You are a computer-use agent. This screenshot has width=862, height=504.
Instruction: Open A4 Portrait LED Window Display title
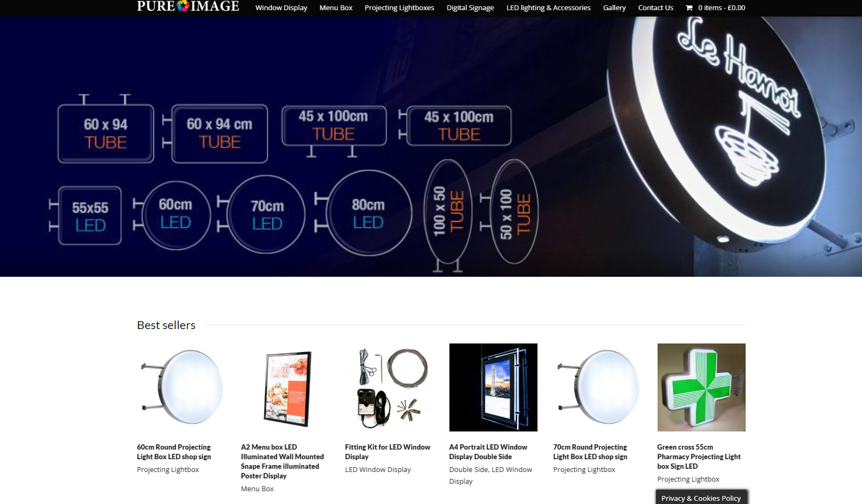[488, 452]
